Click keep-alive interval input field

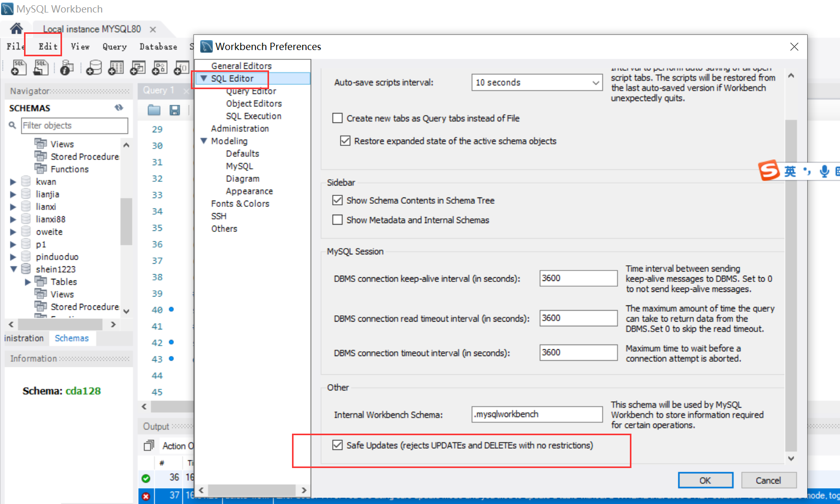(578, 278)
